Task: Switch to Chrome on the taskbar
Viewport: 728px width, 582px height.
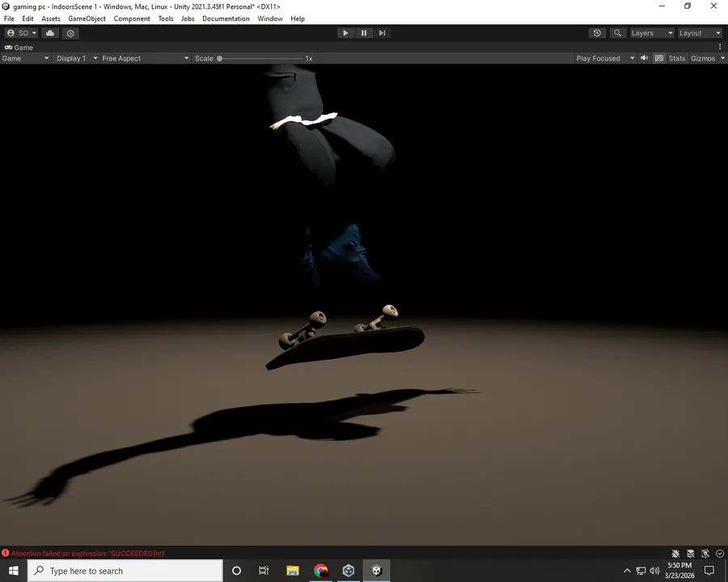Action: (321, 571)
